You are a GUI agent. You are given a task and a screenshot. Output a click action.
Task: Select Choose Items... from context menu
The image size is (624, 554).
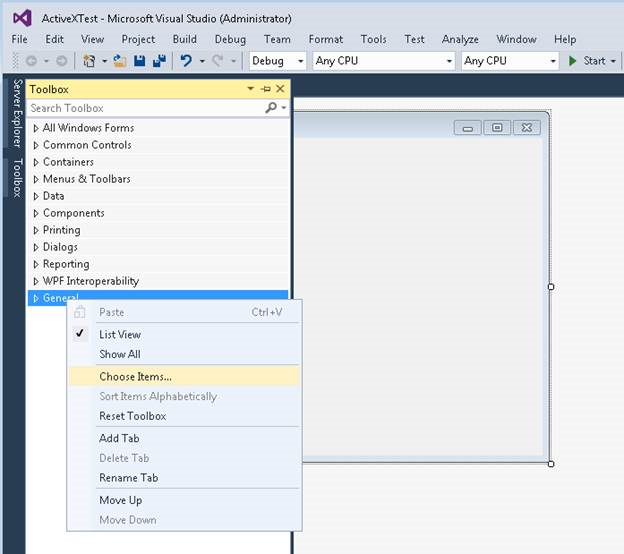coord(135,377)
